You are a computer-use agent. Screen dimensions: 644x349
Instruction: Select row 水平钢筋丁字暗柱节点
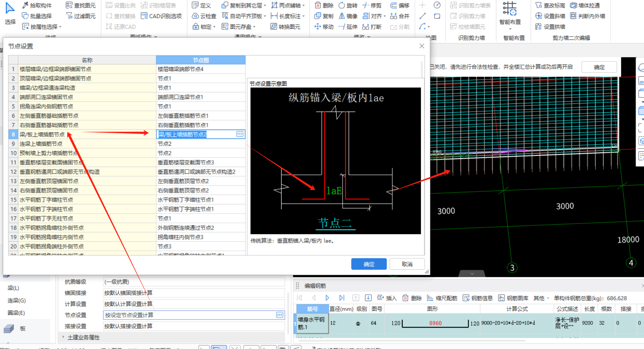click(87, 200)
